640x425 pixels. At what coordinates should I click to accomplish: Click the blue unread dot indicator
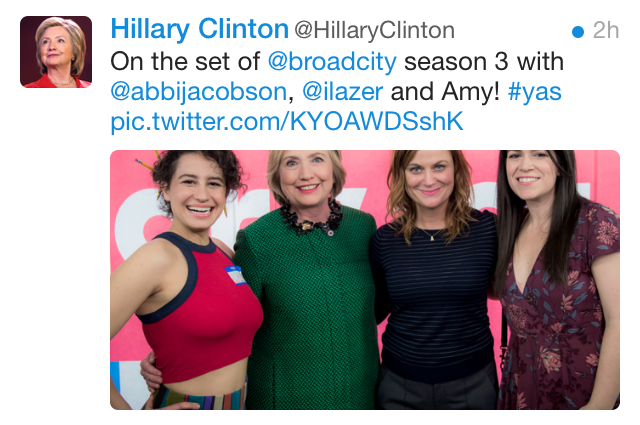(578, 31)
